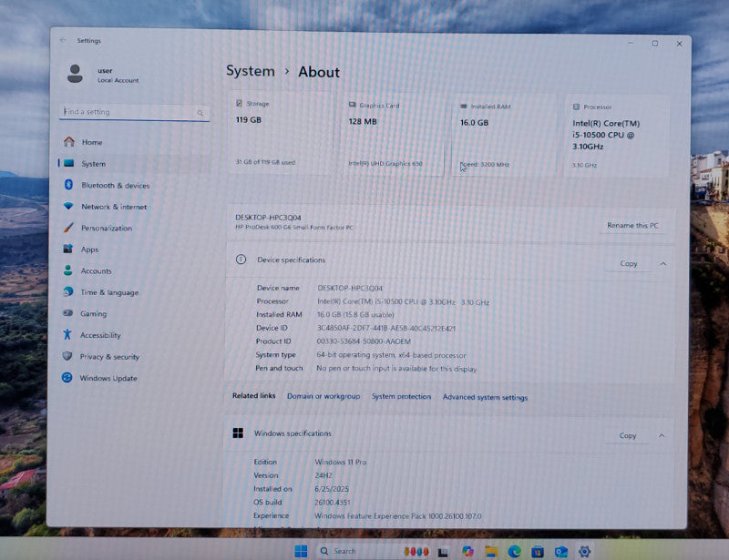This screenshot has height=560, width=729.
Task: Navigate to System in breadcrumb
Action: click(x=250, y=71)
